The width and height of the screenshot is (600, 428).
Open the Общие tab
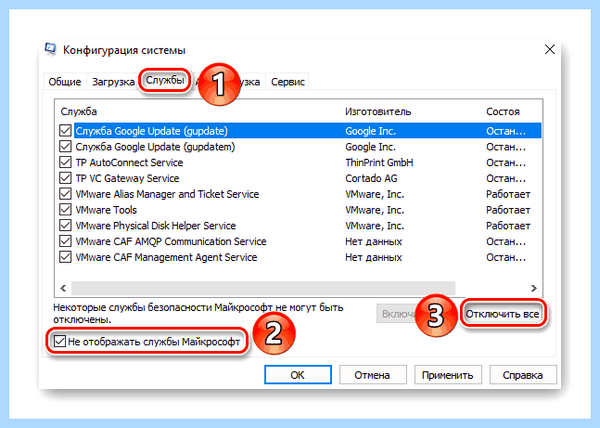coord(65,82)
